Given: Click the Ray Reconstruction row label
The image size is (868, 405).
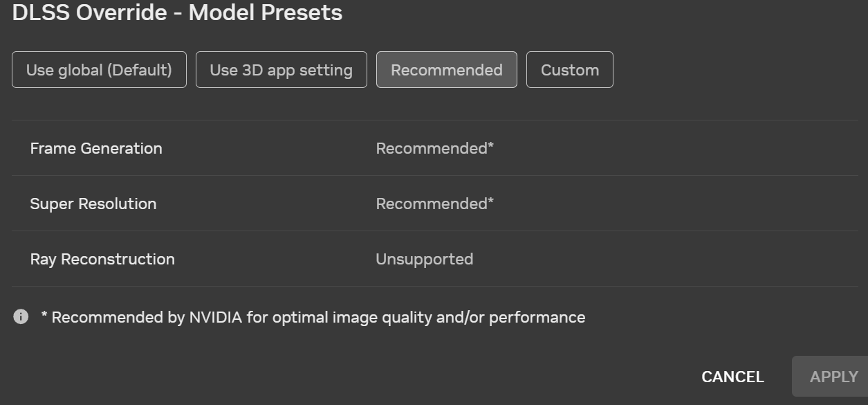Looking at the screenshot, I should pyautogui.click(x=102, y=259).
